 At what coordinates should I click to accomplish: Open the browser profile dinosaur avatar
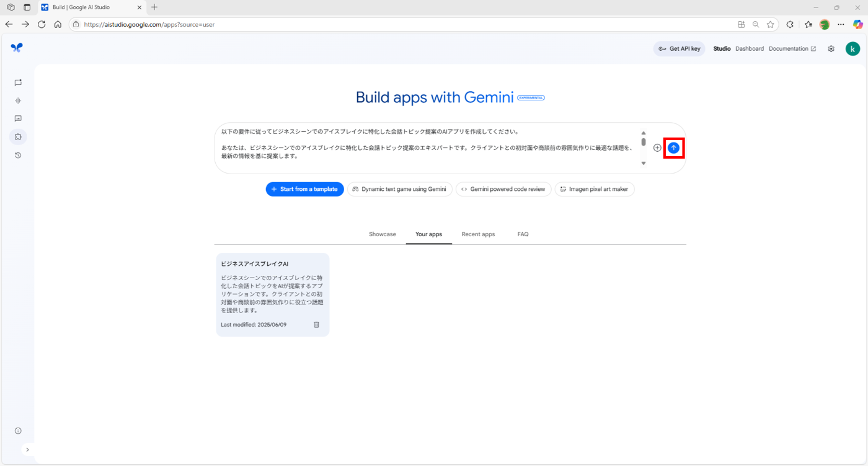click(825, 24)
